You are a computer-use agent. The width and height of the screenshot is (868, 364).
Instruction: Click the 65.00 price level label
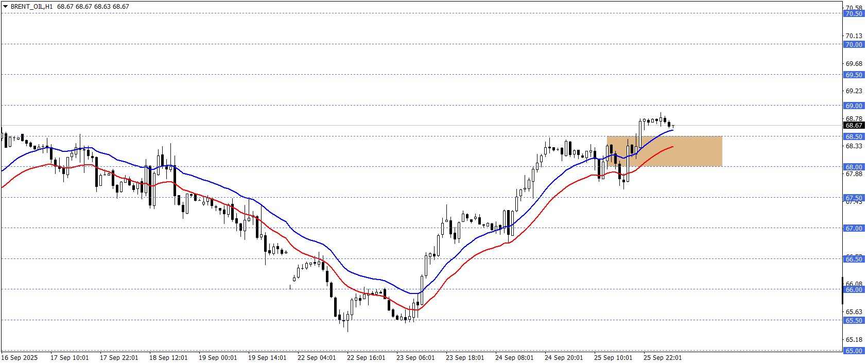[854, 351]
